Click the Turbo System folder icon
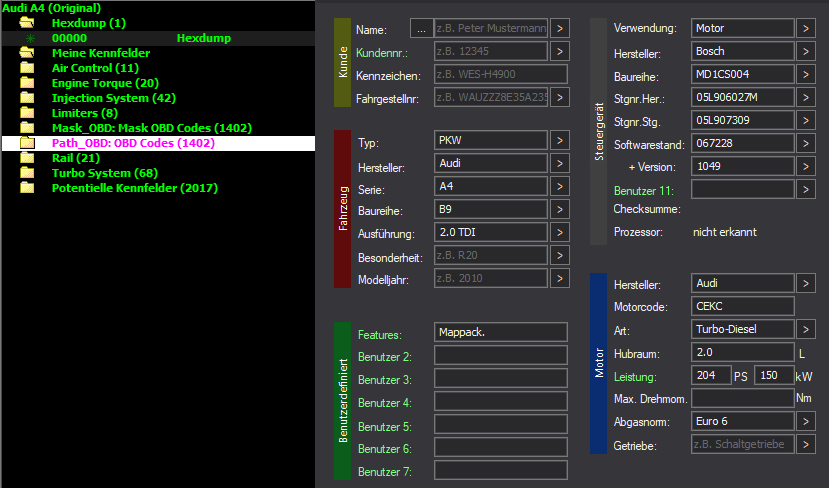The width and height of the screenshot is (829, 488). 27,173
